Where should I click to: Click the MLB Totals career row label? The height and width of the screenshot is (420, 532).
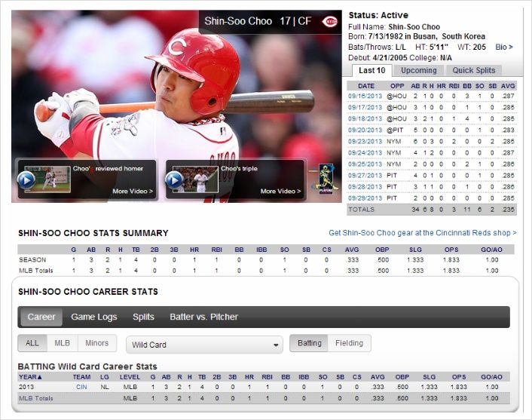pos(36,398)
